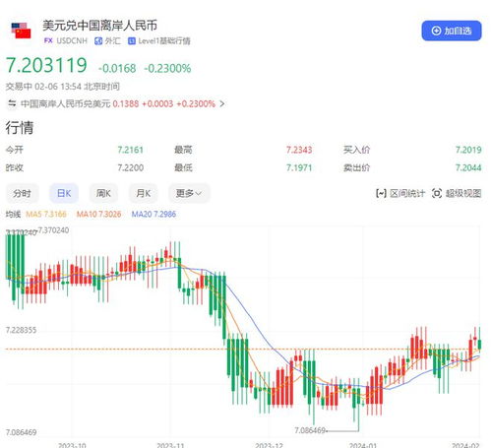Click the 昨收 value 7.2200
492x448 pixels.
click(x=130, y=167)
